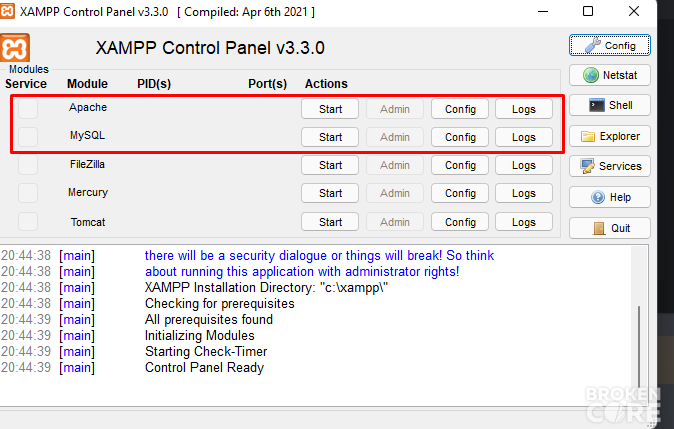674x429 pixels.
Task: Toggle the Apache service checkbox
Action: click(28, 108)
